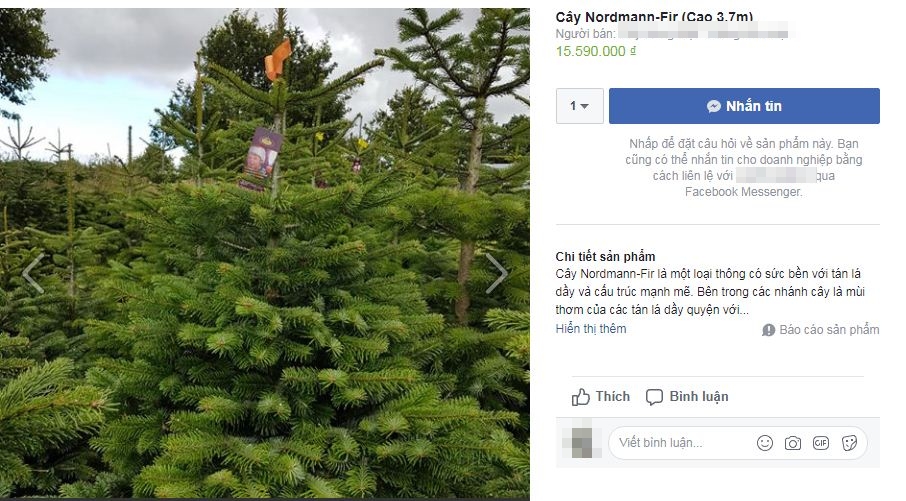
Task: Click the blurred seller name link
Action: [703, 34]
